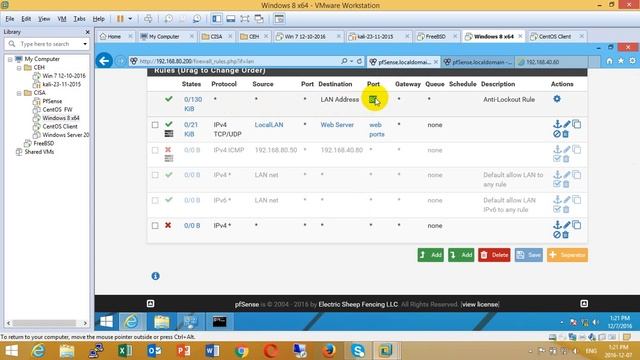This screenshot has height=360, width=640.
Task: Add rule to end with second Add button
Action: (461, 255)
